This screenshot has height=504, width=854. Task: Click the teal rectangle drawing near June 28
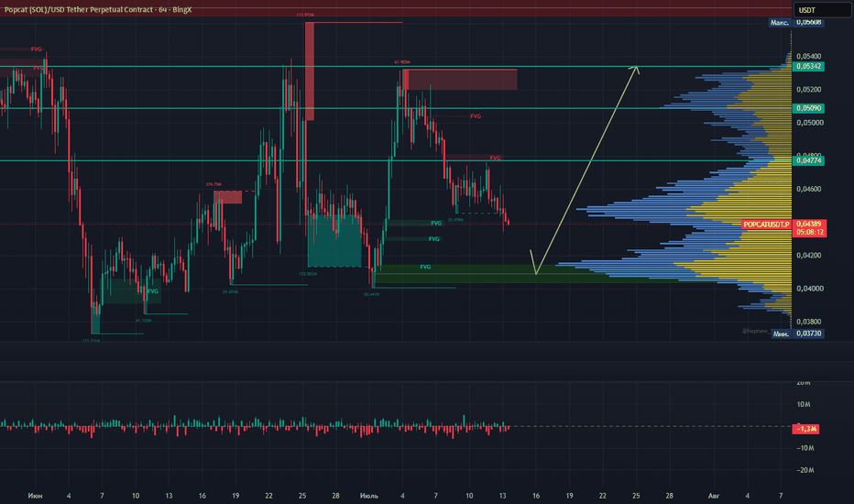(x=334, y=240)
